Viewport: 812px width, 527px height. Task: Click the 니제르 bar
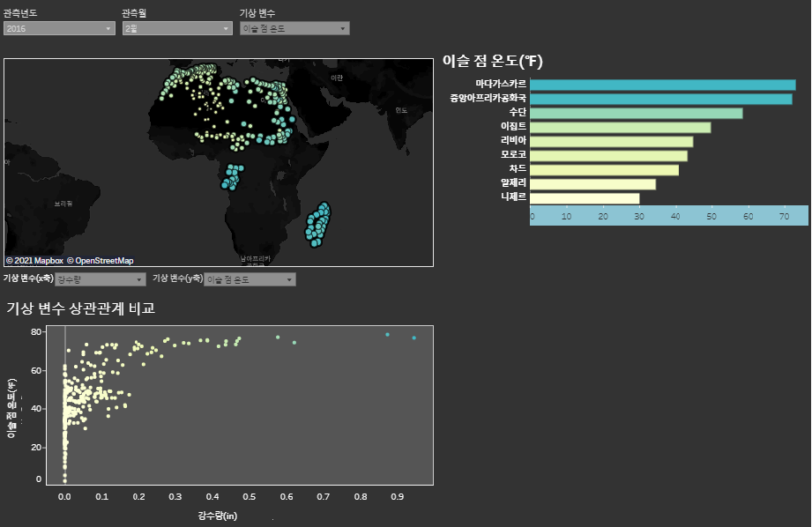[585, 198]
